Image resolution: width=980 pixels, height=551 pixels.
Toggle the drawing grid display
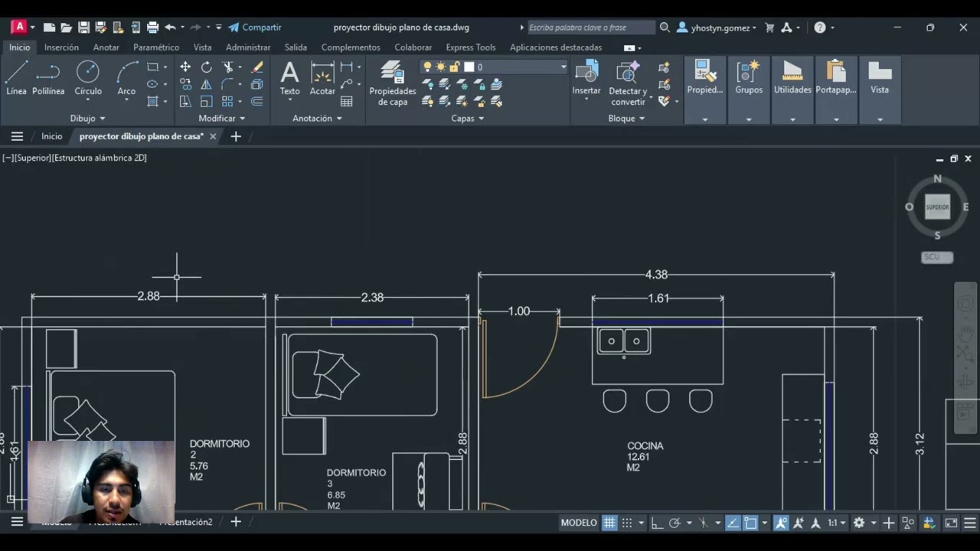tap(609, 523)
